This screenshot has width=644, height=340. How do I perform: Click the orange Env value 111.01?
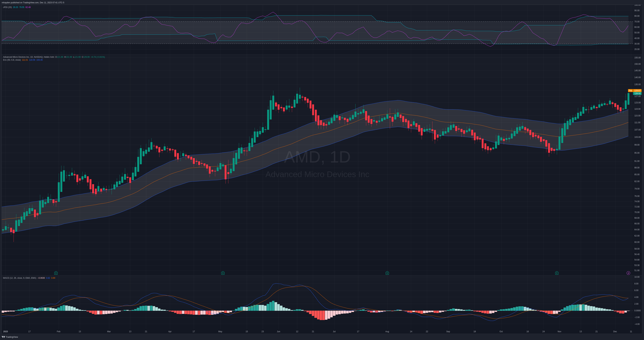point(25,60)
